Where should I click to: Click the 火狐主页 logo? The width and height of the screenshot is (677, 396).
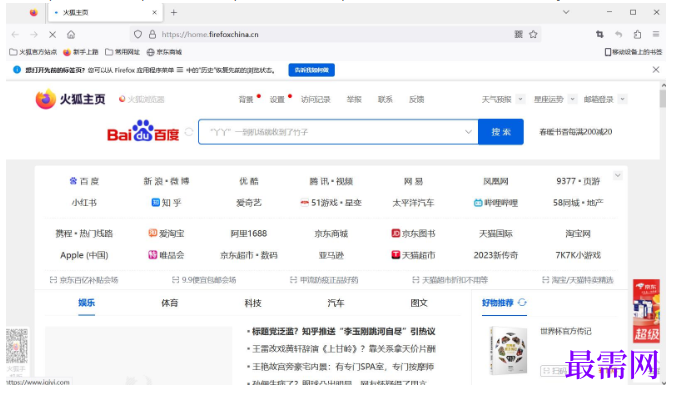point(70,99)
